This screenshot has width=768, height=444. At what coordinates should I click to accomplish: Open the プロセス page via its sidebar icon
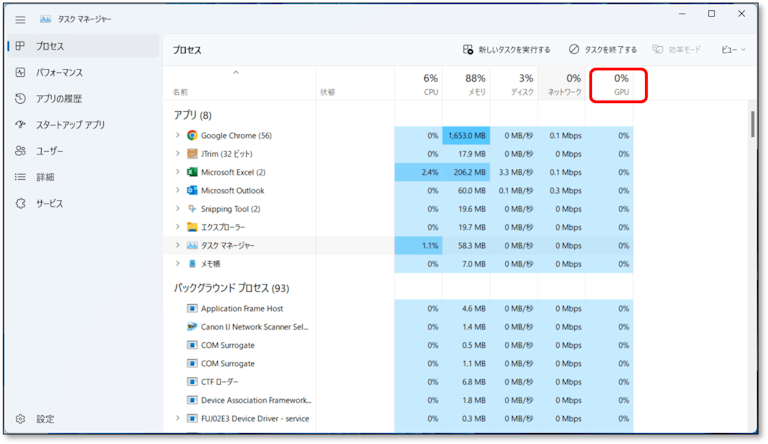pos(20,46)
